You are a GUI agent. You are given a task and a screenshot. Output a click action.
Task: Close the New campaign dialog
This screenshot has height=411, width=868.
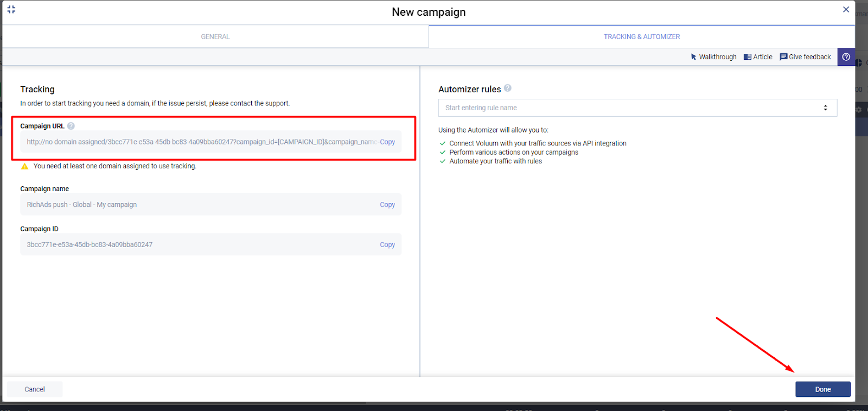coord(846,9)
